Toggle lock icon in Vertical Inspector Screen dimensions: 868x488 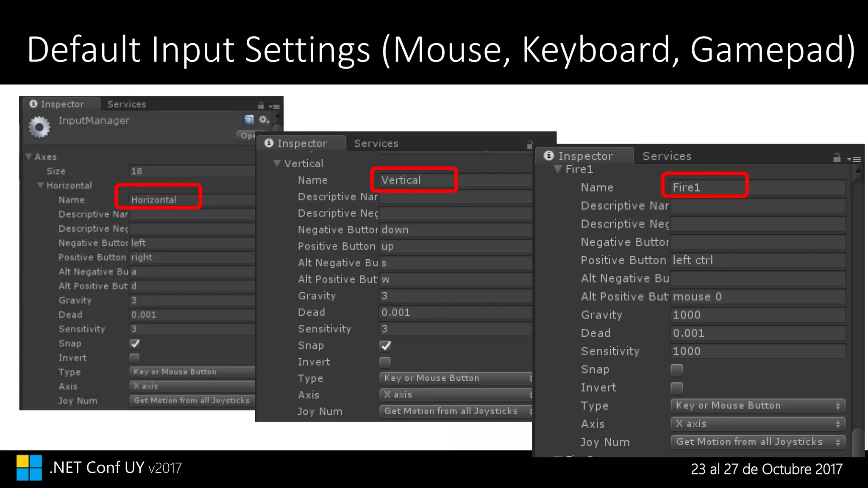pyautogui.click(x=530, y=145)
